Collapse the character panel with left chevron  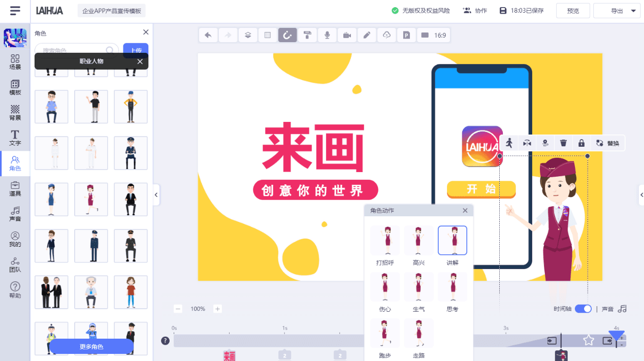[x=156, y=195]
